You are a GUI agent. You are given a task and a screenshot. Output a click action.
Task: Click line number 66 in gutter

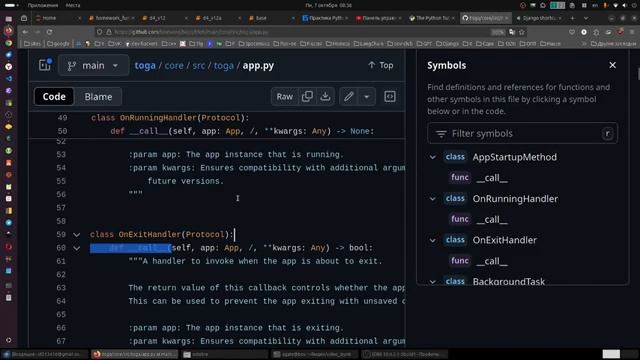pyautogui.click(x=61, y=328)
